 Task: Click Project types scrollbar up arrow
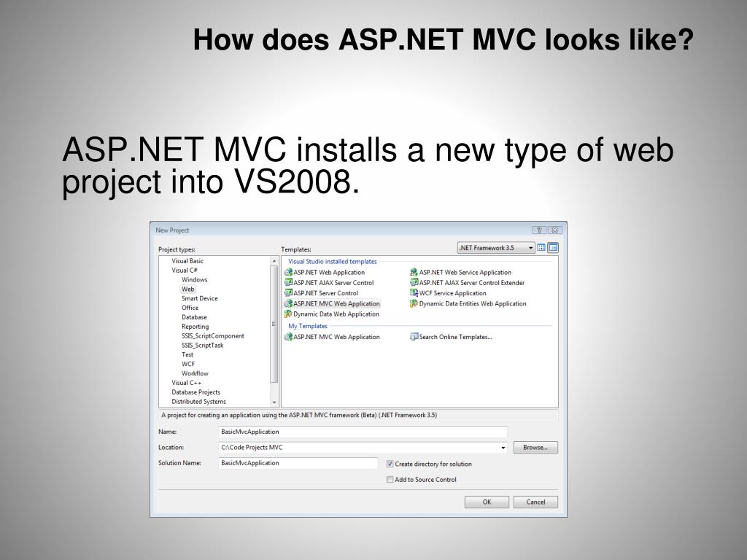click(274, 262)
